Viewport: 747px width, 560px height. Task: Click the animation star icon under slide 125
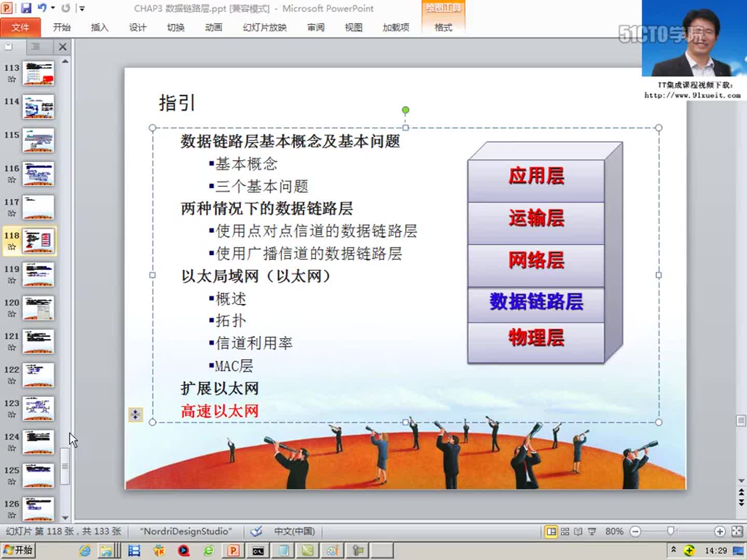click(12, 482)
